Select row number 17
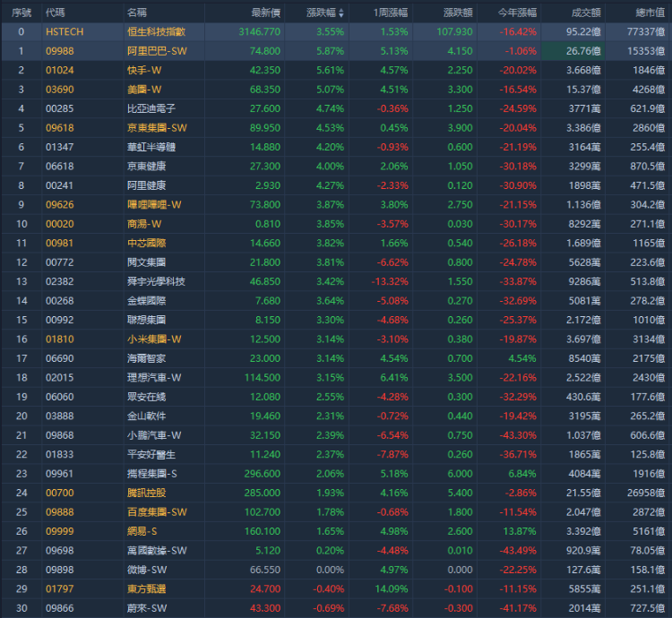The height and width of the screenshot is (618, 672). 22,358
